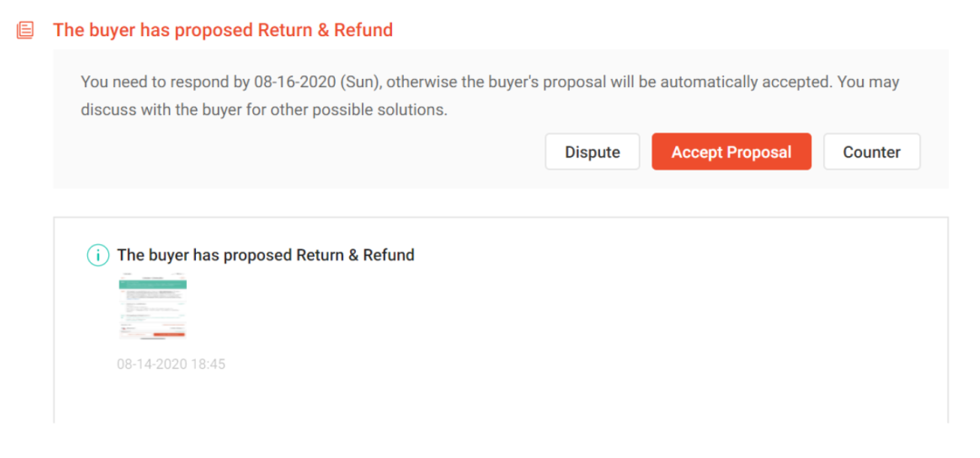Click the Counter button

[x=871, y=152]
